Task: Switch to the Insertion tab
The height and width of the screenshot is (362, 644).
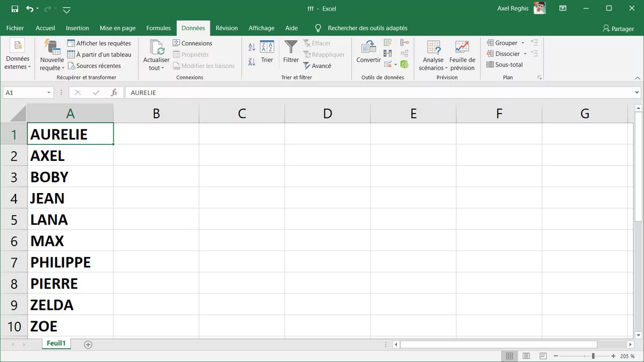Action: click(x=77, y=28)
